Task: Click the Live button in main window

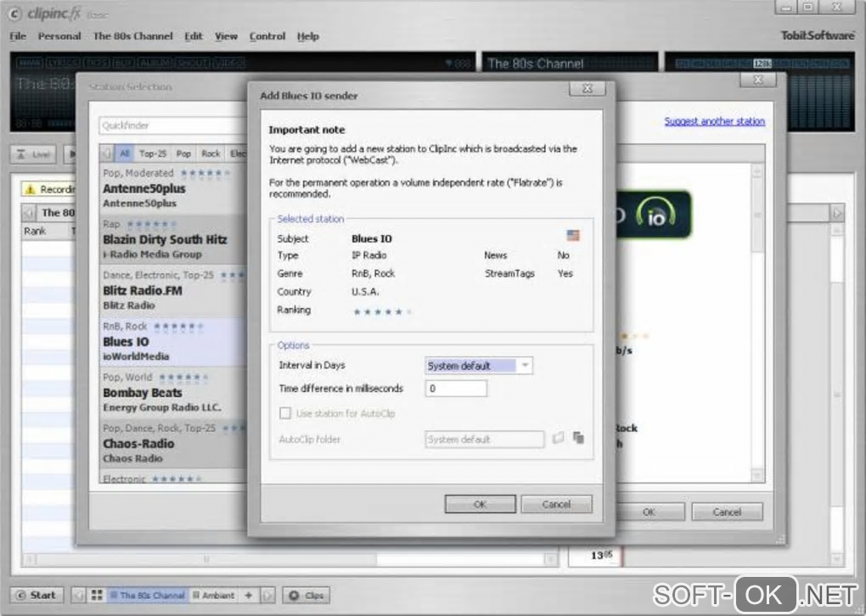Action: (33, 154)
